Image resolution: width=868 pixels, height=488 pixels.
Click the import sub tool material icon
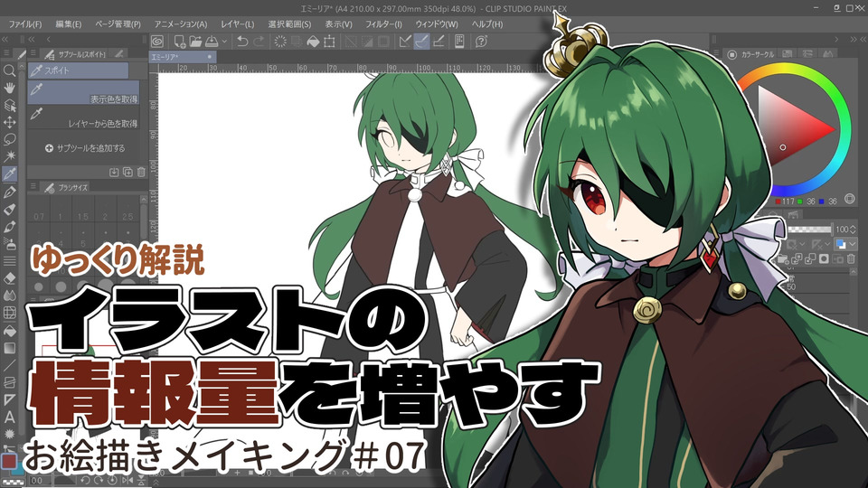[x=114, y=172]
